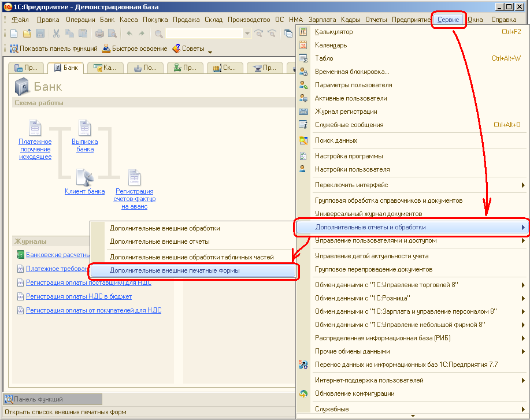Click the Журнал регистрации menu icon
Viewport: 530px width, 420px height.
[x=303, y=111]
